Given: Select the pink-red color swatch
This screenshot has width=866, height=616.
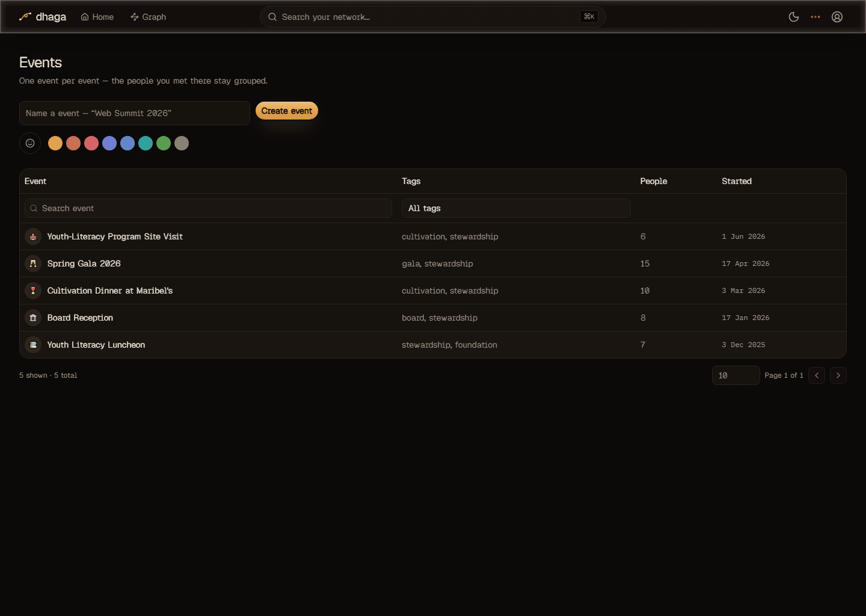Looking at the screenshot, I should [91, 143].
